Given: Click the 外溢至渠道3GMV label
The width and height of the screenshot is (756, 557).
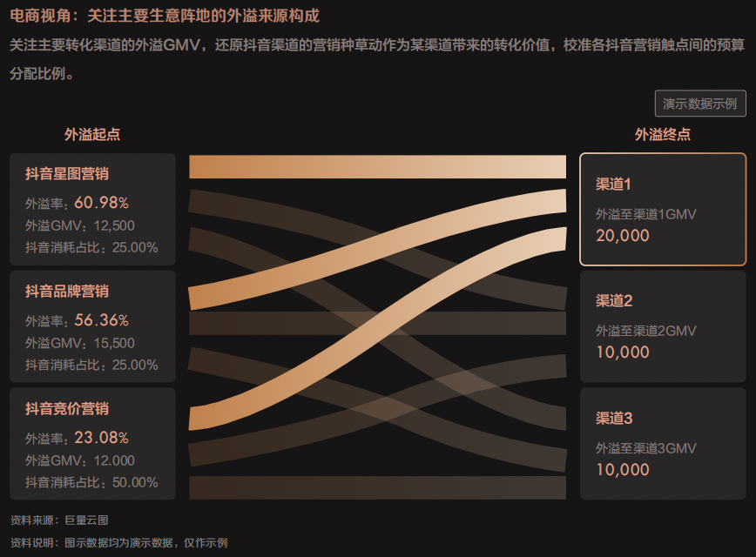Looking at the screenshot, I should click(646, 448).
